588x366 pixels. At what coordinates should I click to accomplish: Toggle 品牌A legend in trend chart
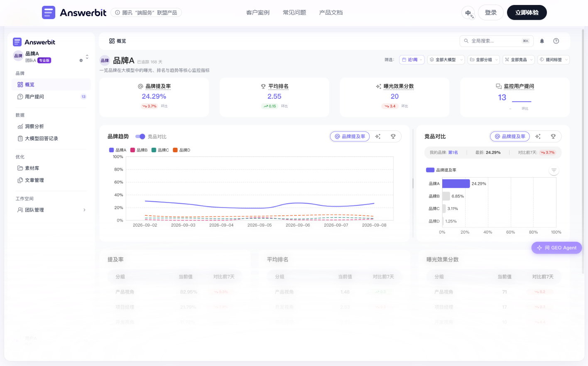coord(118,150)
